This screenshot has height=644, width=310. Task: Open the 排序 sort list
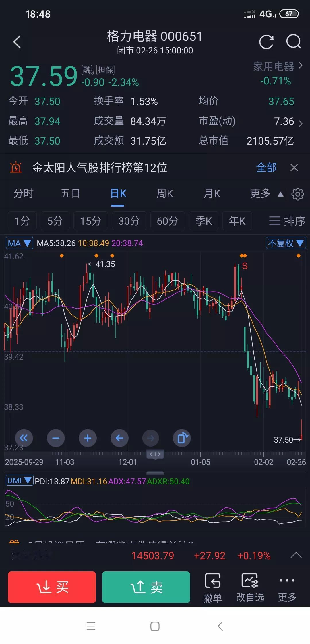point(287,221)
